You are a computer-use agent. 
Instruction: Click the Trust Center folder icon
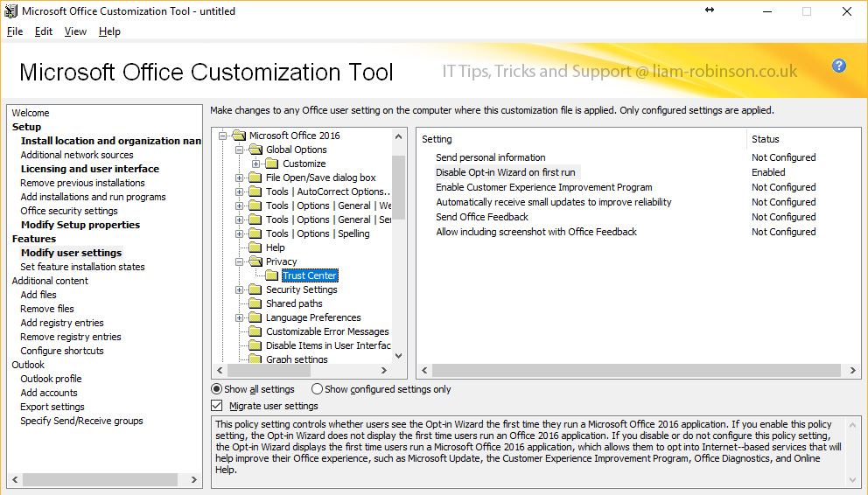point(272,275)
